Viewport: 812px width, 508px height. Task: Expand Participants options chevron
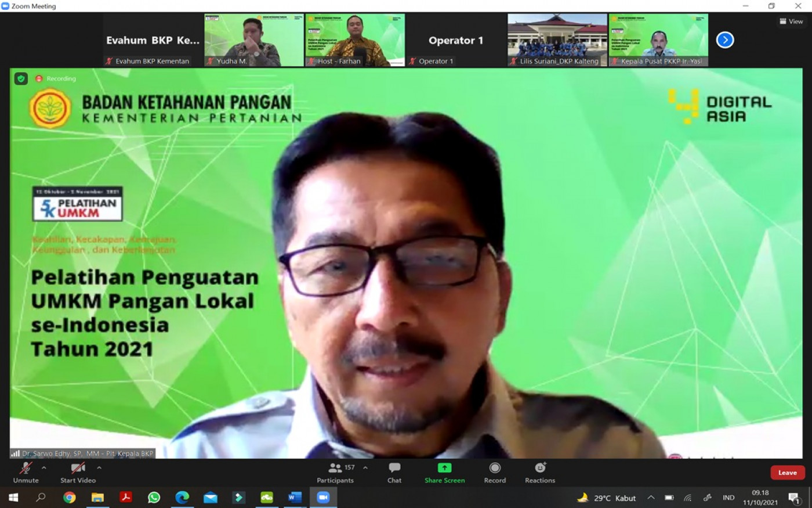[365, 467]
